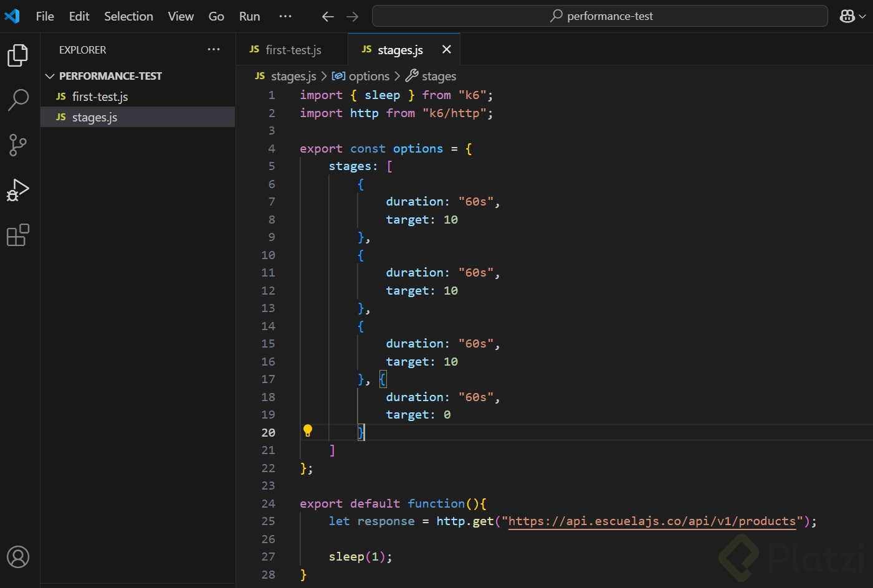Select first-test.js in the file explorer
Screen dimensions: 873x588
click(x=100, y=97)
